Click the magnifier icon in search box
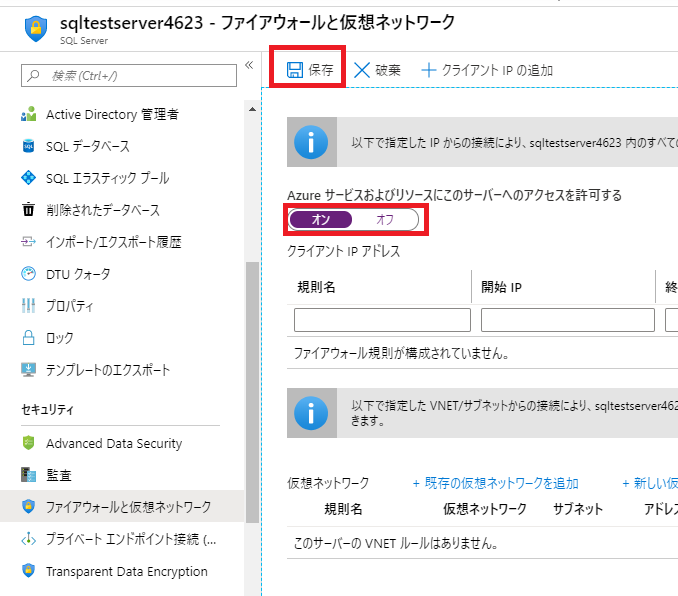Screen dimensions: 678x596 (33, 76)
